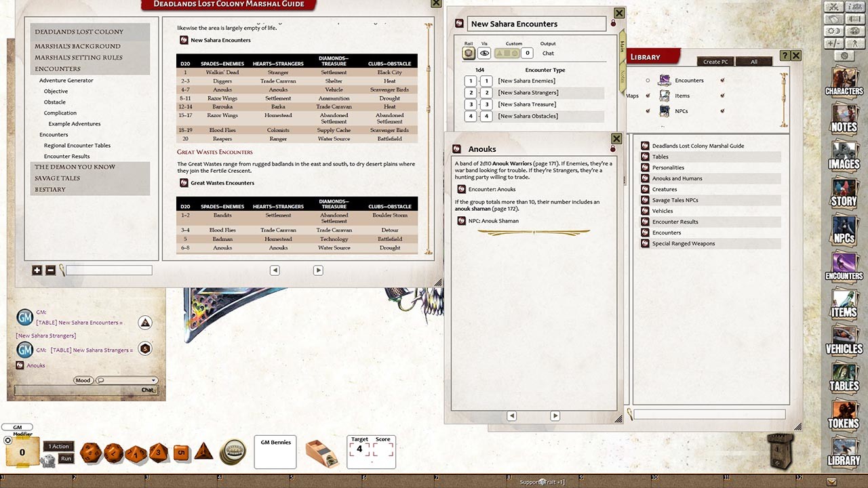Switch to the Main tab of New Sahara Encounters
The image size is (868, 488).
623,47
